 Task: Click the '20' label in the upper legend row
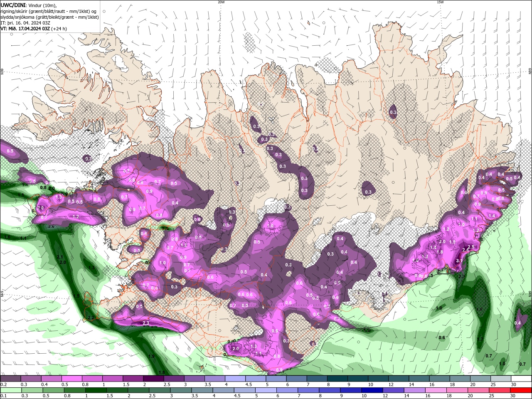click(472, 384)
